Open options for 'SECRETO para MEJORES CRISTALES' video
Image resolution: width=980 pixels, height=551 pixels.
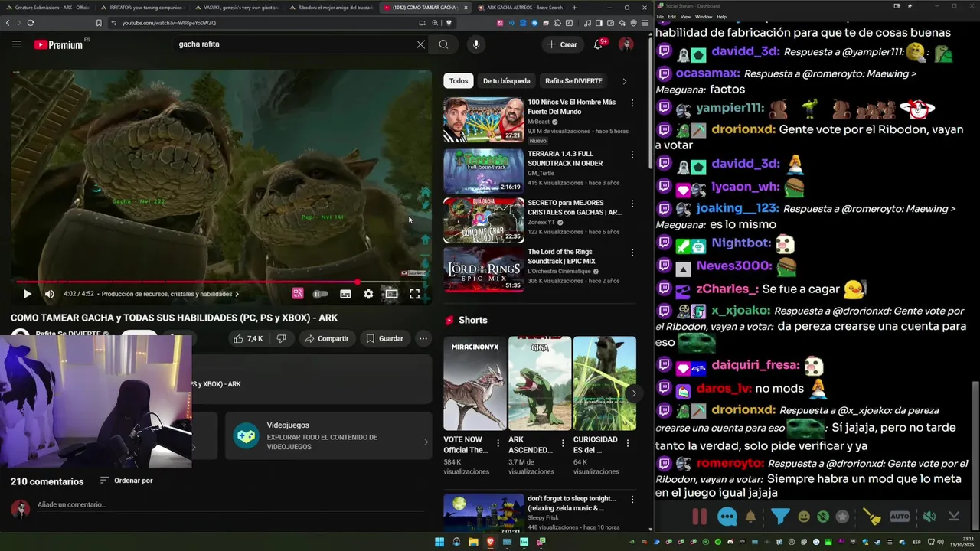[x=632, y=204]
